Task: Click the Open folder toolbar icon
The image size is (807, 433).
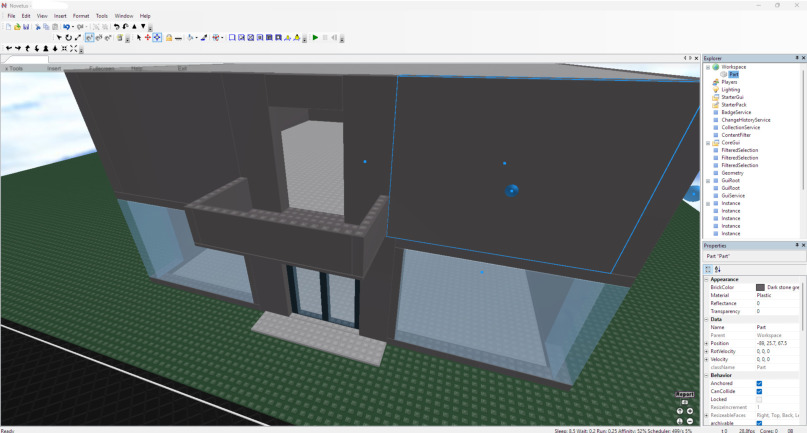Action: point(16,27)
